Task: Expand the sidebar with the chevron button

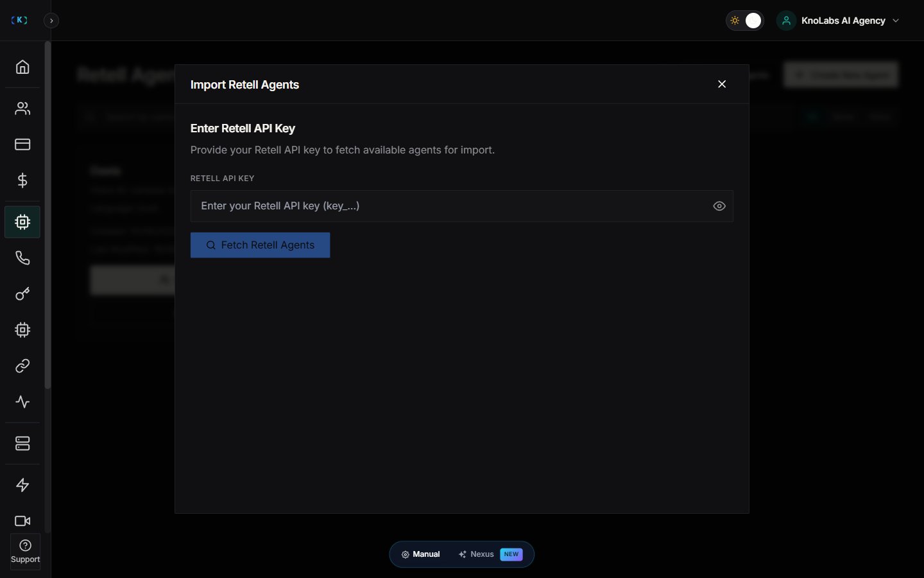Action: click(51, 21)
